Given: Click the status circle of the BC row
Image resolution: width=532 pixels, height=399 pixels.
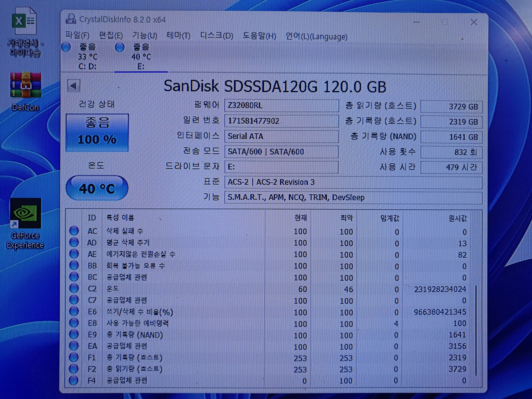Looking at the screenshot, I should point(74,277).
